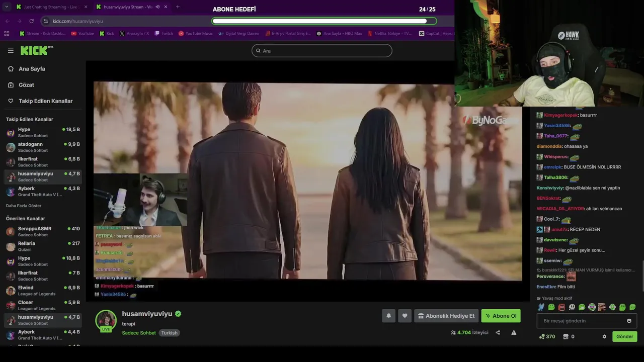Open YouTube bookmark in bookmarks bar
Image resolution: width=644 pixels, height=362 pixels.
[x=83, y=34]
